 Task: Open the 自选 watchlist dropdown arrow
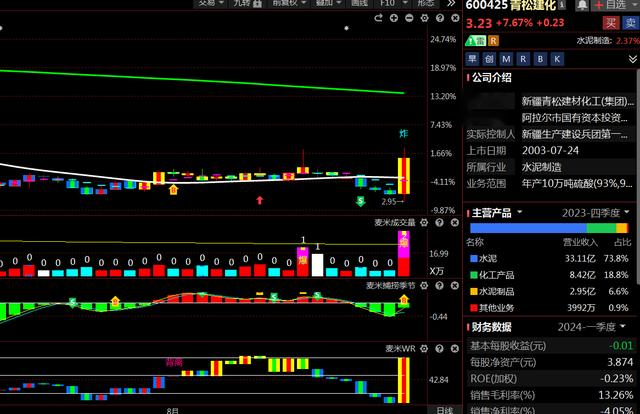[x=634, y=5]
